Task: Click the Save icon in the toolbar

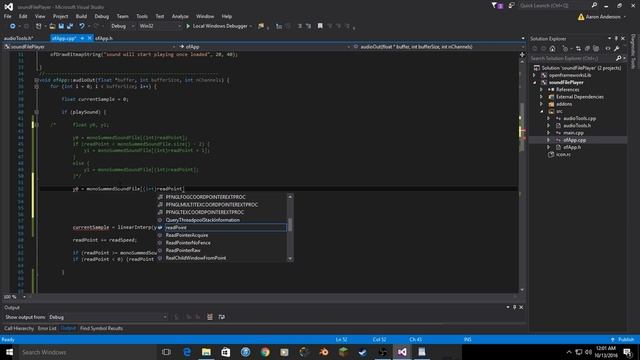Action: click(x=61, y=26)
